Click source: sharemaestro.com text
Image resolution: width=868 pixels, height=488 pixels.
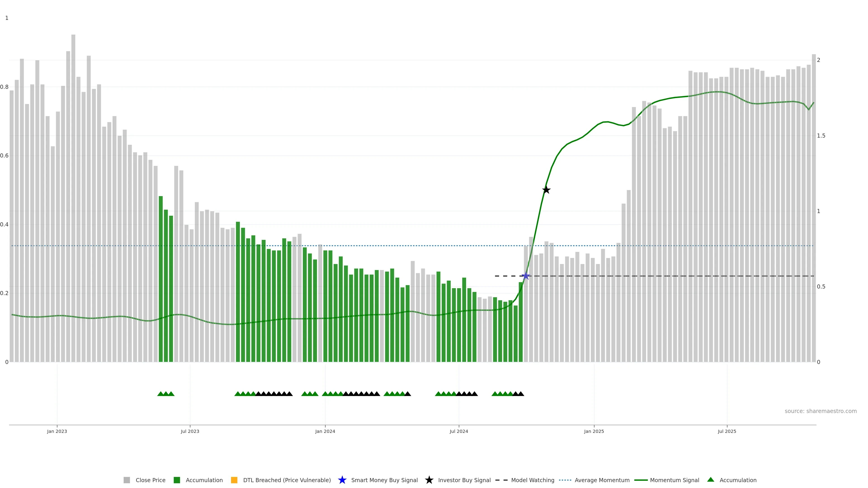point(821,411)
